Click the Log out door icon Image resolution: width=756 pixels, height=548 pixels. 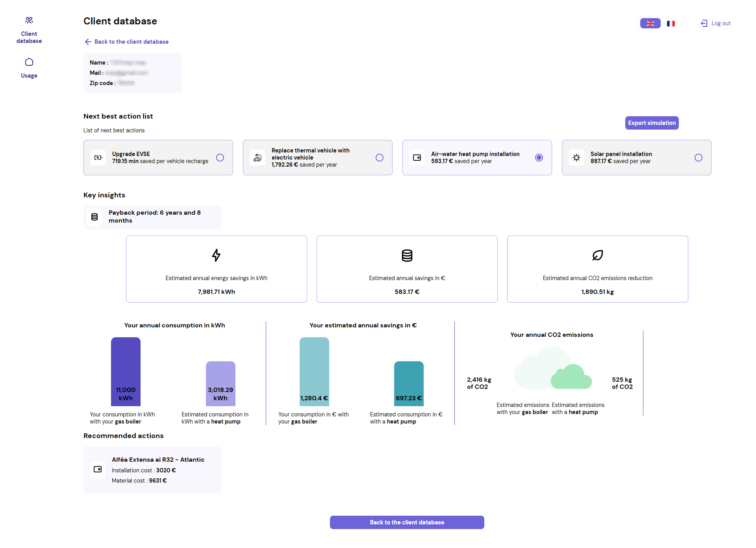click(x=704, y=23)
